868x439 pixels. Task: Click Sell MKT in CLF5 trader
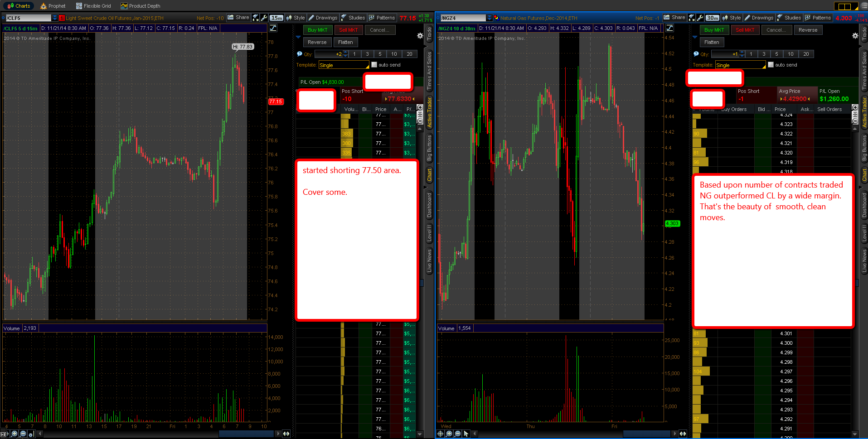click(x=349, y=30)
